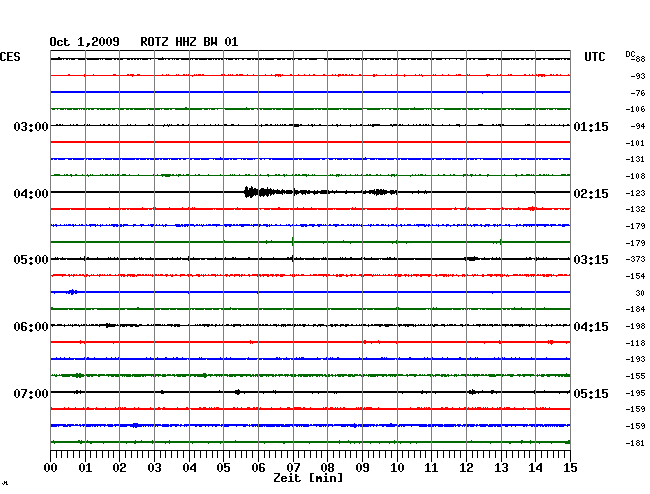
Task: Select the local time label "06:00"
Action: [x=31, y=327]
